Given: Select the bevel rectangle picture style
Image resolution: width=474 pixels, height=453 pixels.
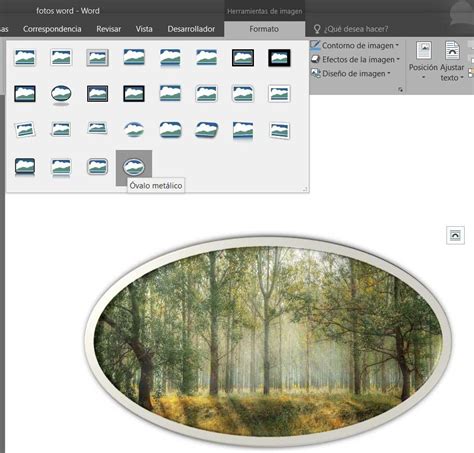Looking at the screenshot, I should pos(170,130).
